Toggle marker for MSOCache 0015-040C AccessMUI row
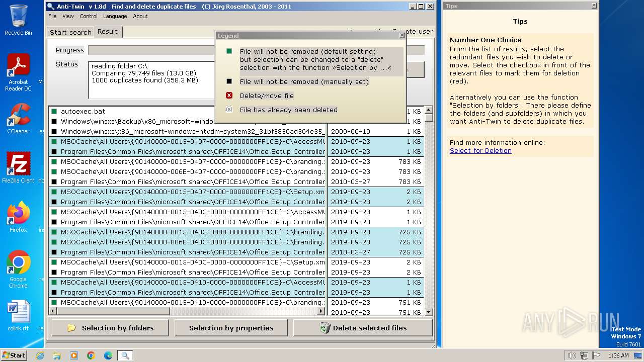 tap(54, 212)
